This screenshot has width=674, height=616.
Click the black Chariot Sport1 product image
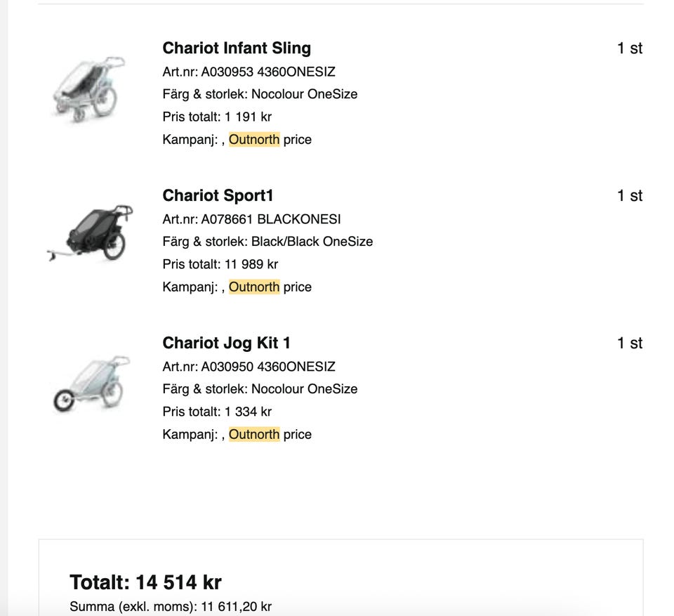91,233
